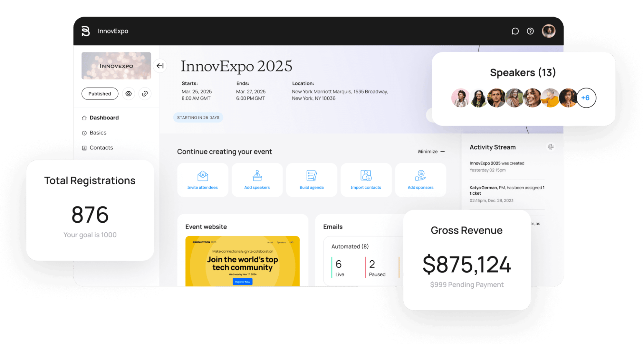Click the Invite attendees envelope card

pyautogui.click(x=203, y=180)
